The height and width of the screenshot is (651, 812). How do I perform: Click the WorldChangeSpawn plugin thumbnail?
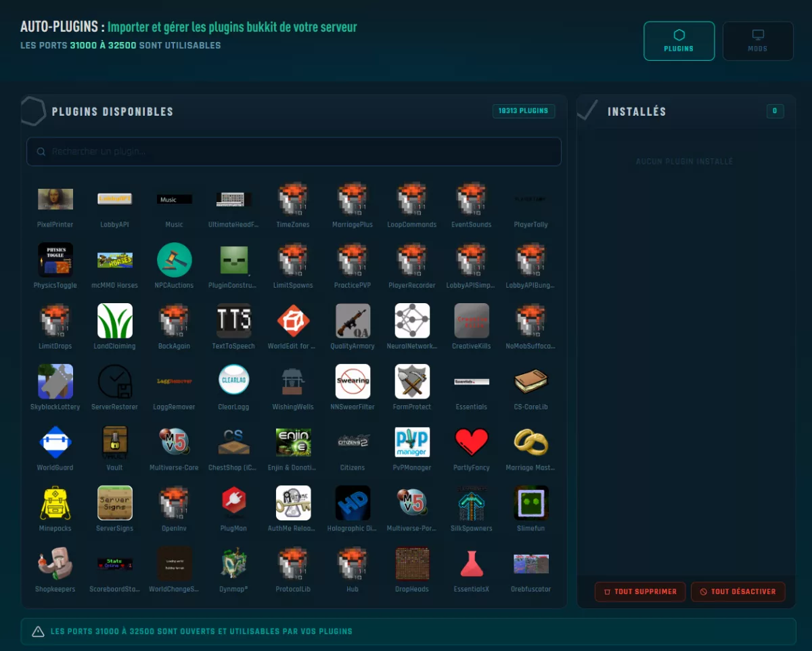[x=175, y=564]
